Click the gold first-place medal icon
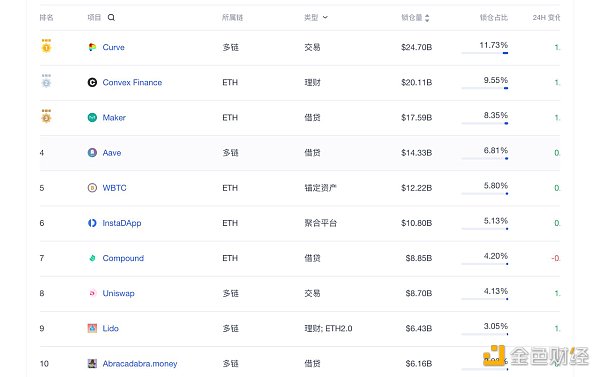The image size is (600, 377). click(46, 46)
